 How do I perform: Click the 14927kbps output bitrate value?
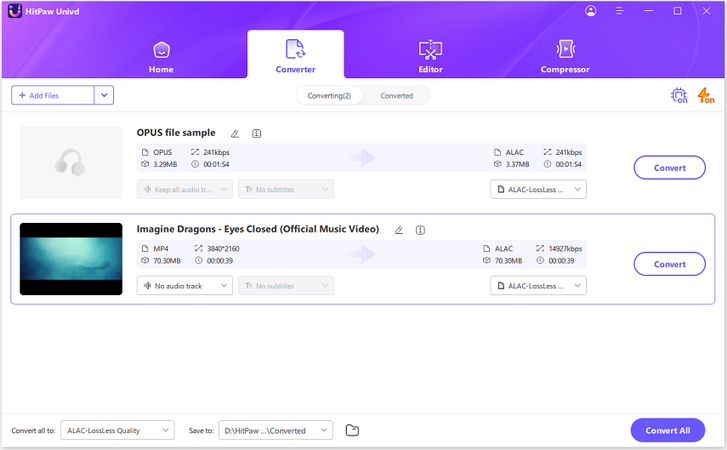[x=565, y=249]
